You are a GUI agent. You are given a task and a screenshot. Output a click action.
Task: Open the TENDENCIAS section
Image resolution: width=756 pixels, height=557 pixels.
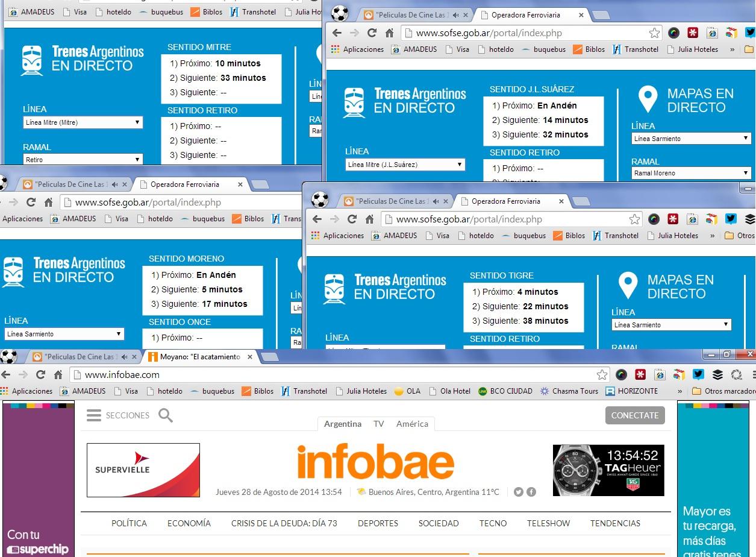pos(615,523)
